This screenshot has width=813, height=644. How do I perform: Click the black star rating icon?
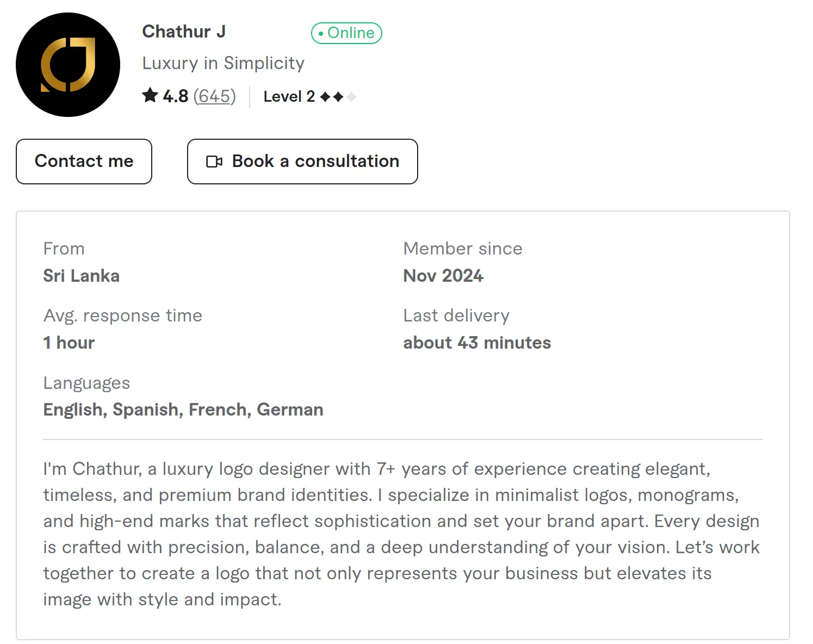(150, 96)
